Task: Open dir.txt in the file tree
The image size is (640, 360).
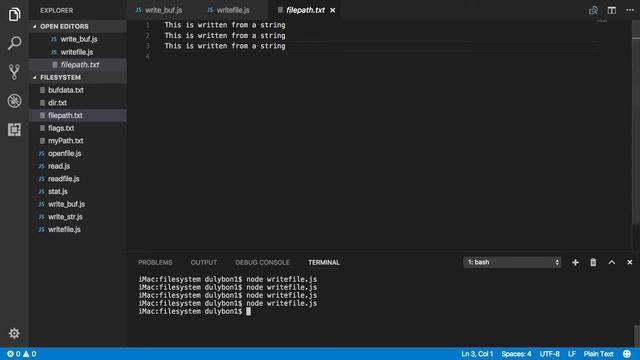Action: (78, 103)
